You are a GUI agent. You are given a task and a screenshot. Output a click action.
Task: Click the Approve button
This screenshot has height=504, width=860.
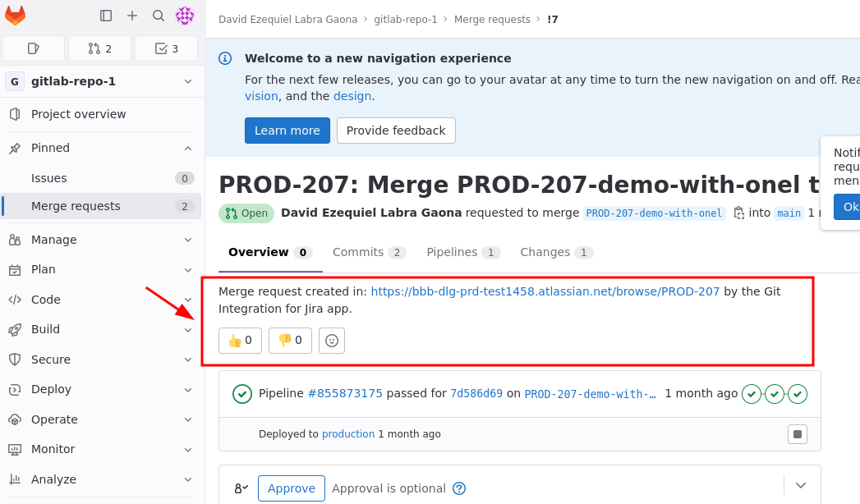pos(291,488)
